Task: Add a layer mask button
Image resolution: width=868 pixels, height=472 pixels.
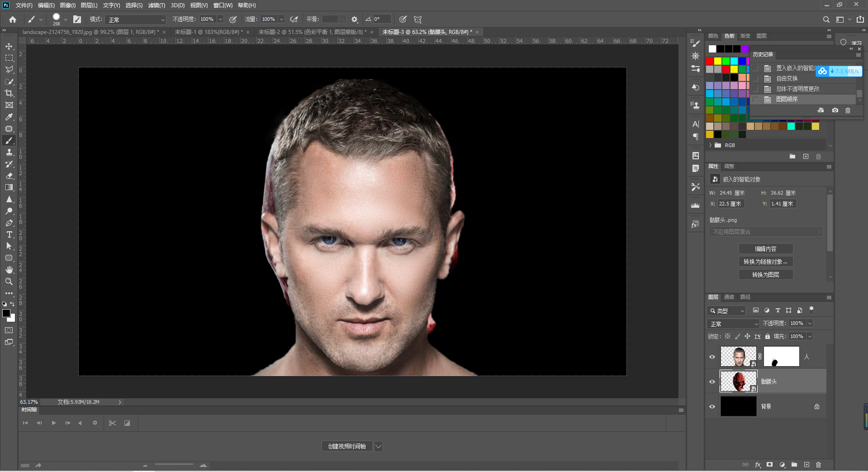Action: pos(770,465)
